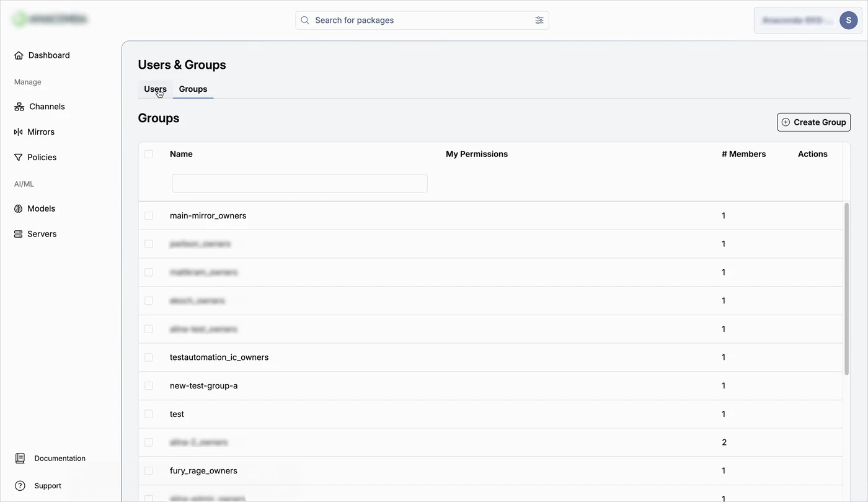868x502 pixels.
Task: Click the Channels sidebar icon
Action: (19, 107)
